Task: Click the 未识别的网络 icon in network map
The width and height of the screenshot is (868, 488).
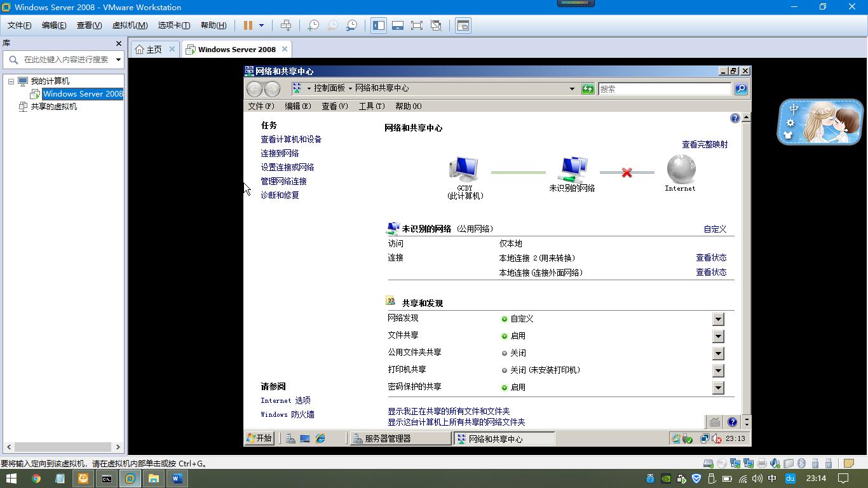Action: (x=573, y=170)
